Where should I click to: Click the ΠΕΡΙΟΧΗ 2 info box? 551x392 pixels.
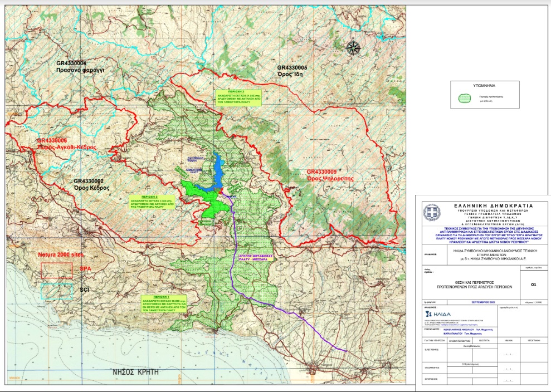pyautogui.click(x=152, y=202)
